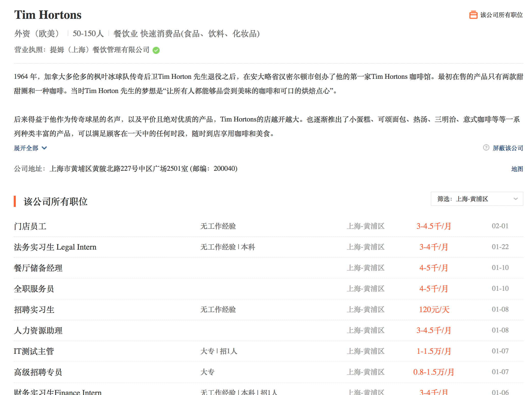Viewport: 532px width, 395px height.
Task: Click the 50-150人 company size text
Action: [88, 34]
